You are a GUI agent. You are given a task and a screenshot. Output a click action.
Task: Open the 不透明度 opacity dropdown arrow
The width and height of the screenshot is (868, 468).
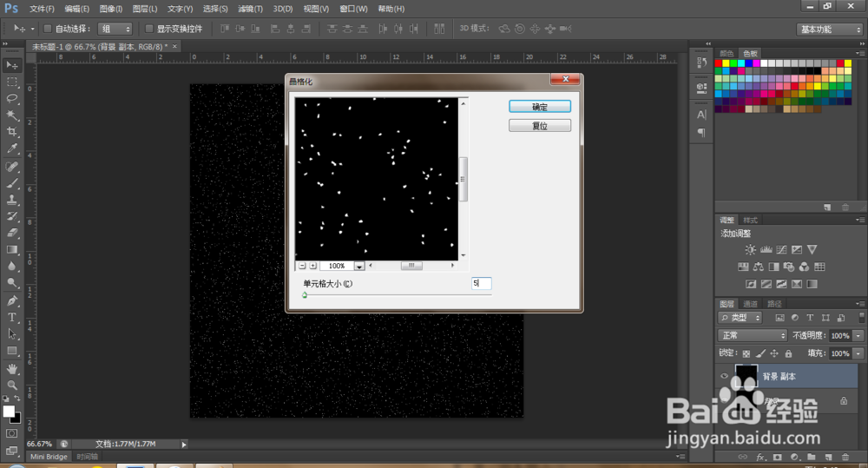(x=858, y=336)
